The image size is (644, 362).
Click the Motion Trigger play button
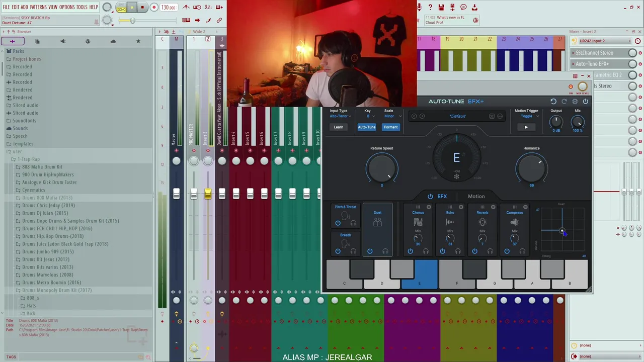[526, 127]
